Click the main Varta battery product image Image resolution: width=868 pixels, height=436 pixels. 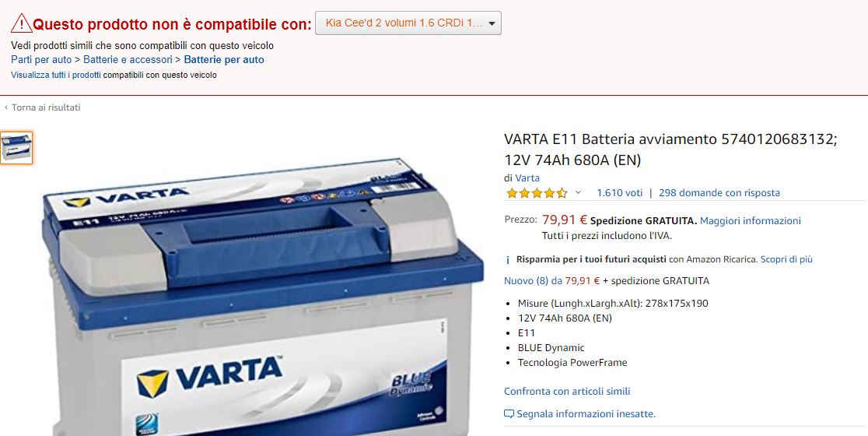click(263, 297)
